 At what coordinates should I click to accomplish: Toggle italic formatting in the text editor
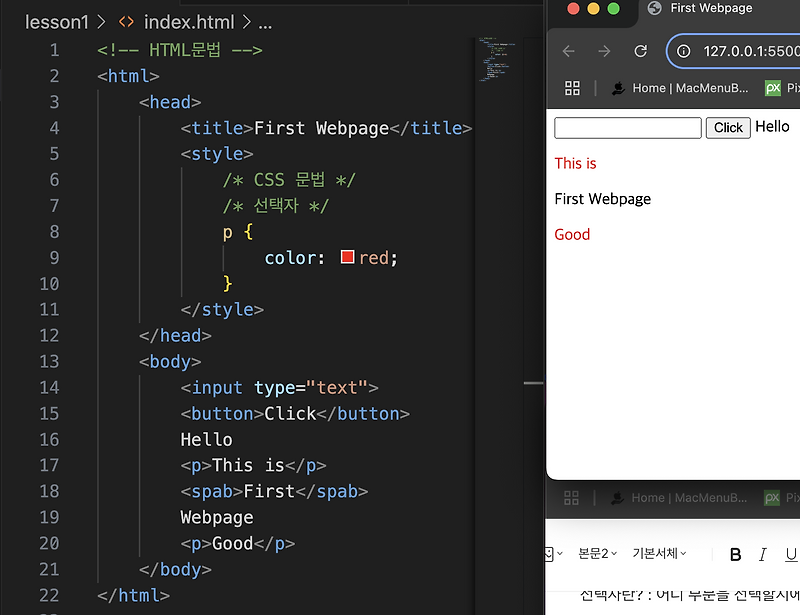pyautogui.click(x=763, y=554)
